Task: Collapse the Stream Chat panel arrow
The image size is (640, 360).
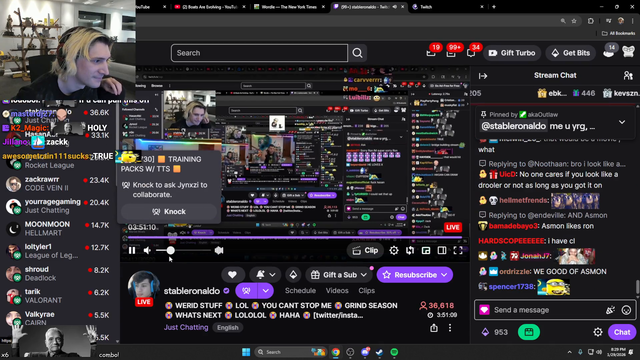Action: pos(483,76)
